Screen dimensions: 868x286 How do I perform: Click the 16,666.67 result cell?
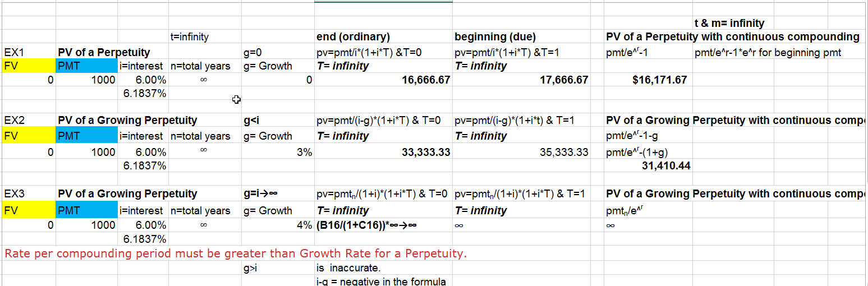coord(383,80)
